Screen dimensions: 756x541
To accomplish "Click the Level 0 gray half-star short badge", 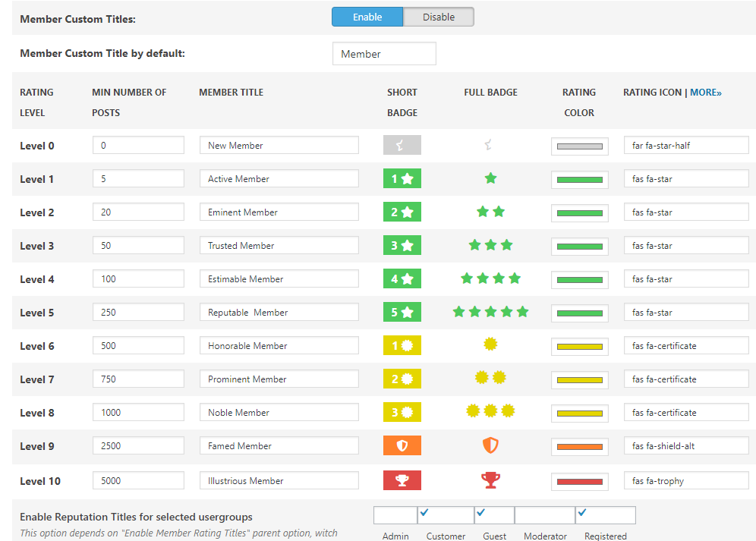I will (x=402, y=146).
